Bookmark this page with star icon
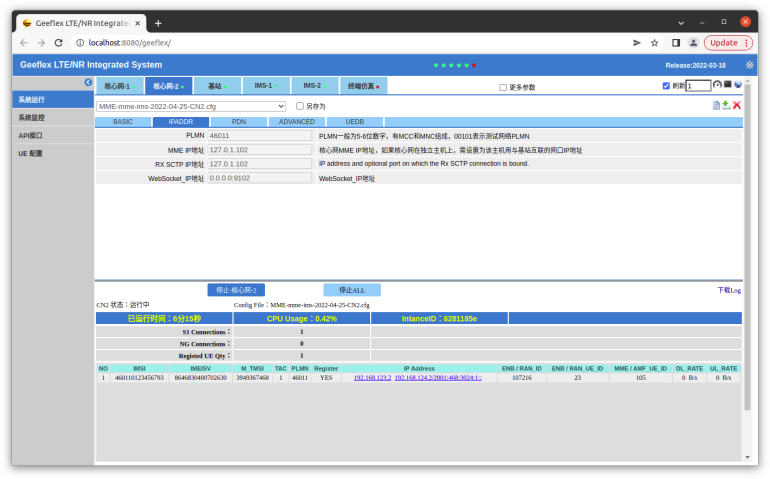This screenshot has height=479, width=770. [x=655, y=43]
